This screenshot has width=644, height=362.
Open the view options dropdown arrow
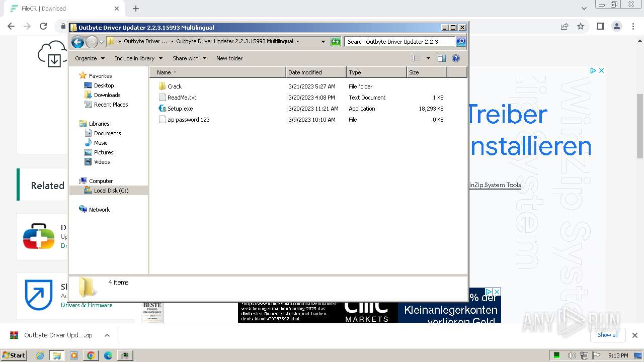[428, 58]
